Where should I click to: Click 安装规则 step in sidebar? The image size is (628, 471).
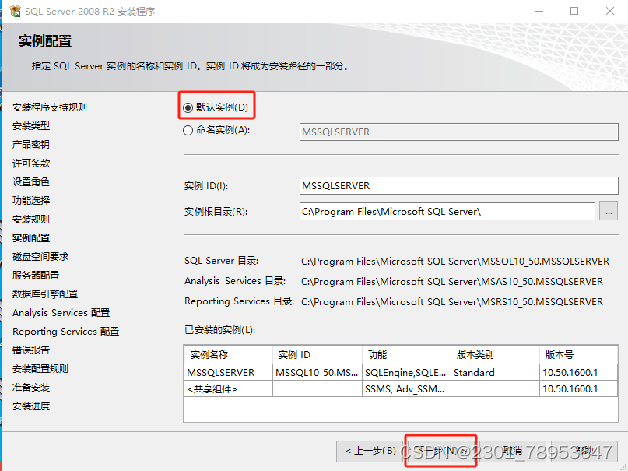click(31, 219)
